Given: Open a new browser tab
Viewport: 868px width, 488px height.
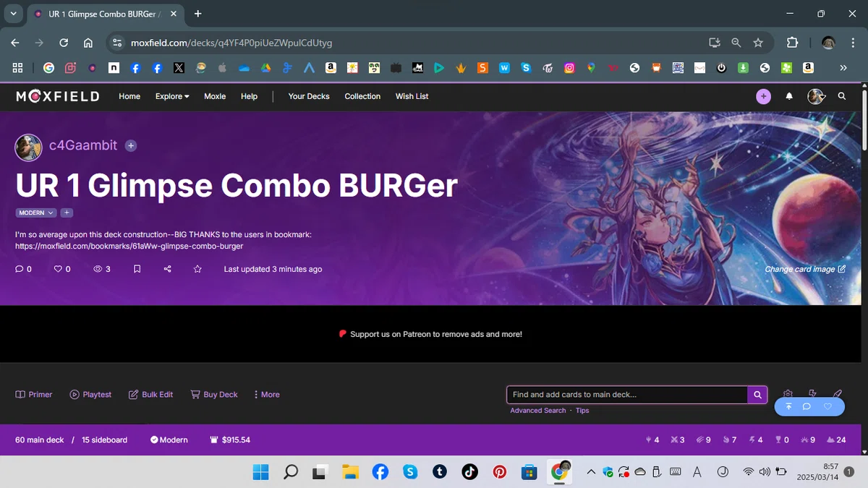Looking at the screenshot, I should coord(198,14).
